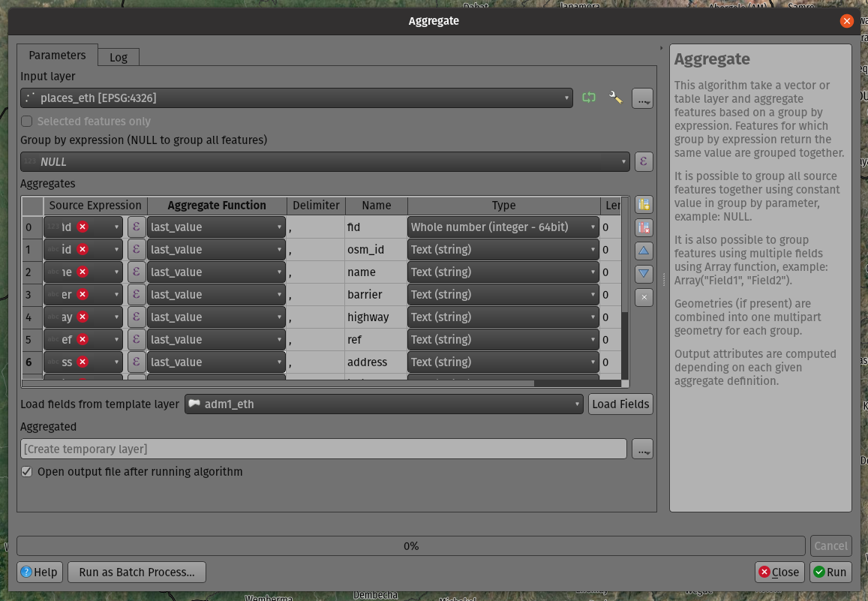Click the add new field icon
This screenshot has height=601, width=868.
pyautogui.click(x=643, y=205)
